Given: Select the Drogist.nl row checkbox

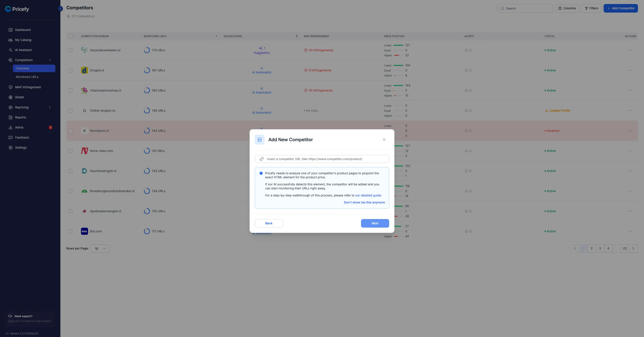Looking at the screenshot, I should pyautogui.click(x=70, y=70).
